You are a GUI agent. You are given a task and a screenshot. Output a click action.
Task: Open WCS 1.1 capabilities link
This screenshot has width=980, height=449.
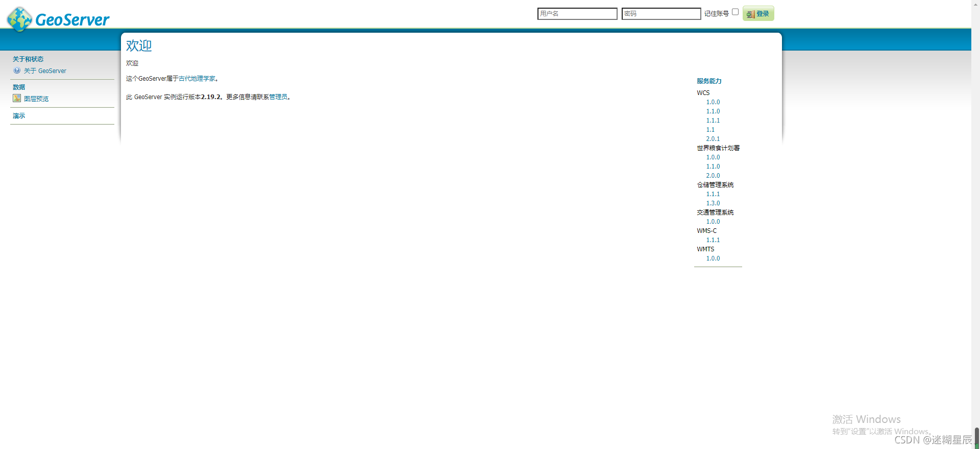710,130
